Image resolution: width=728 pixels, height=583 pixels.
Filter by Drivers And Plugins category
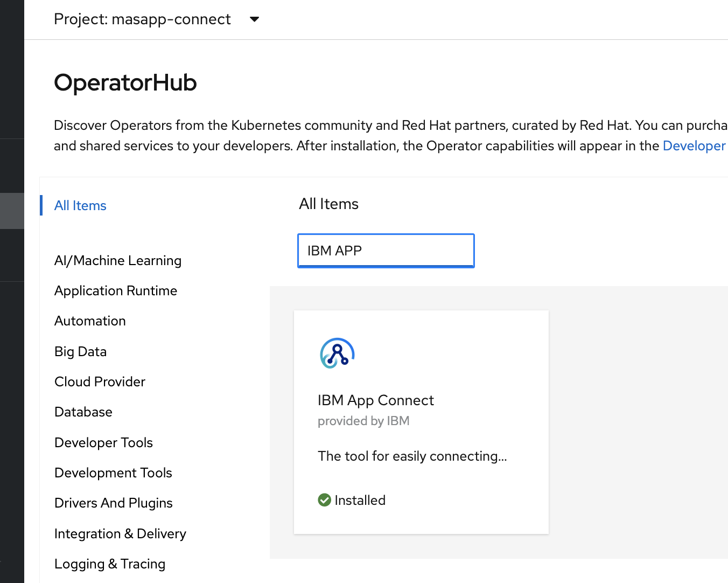114,503
